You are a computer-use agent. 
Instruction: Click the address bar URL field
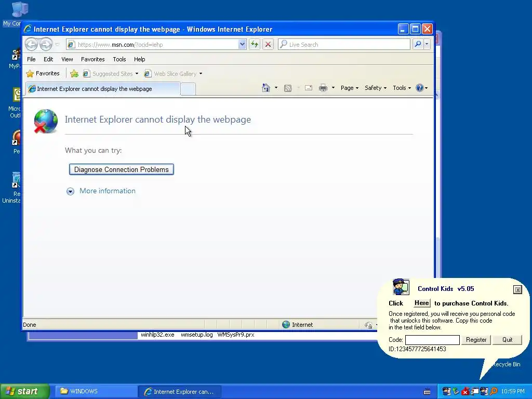[x=156, y=45]
